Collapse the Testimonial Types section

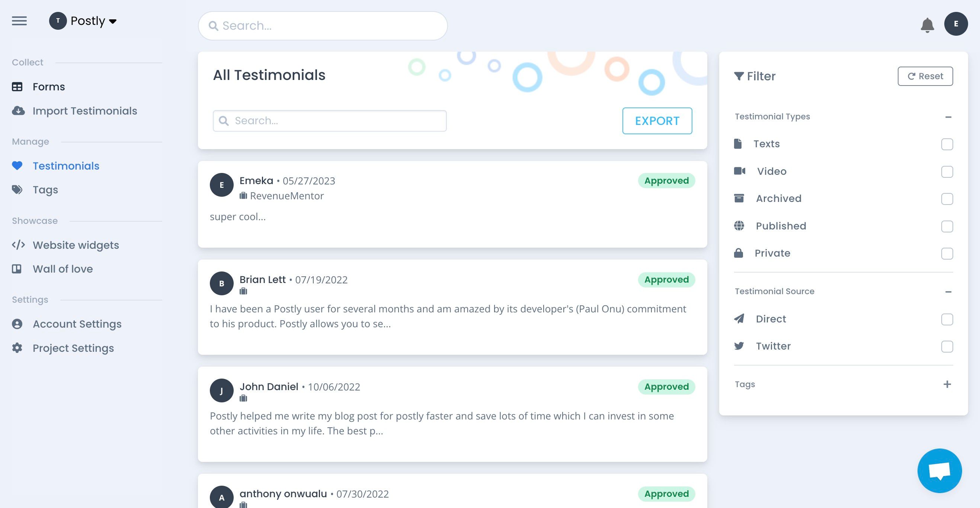(948, 117)
